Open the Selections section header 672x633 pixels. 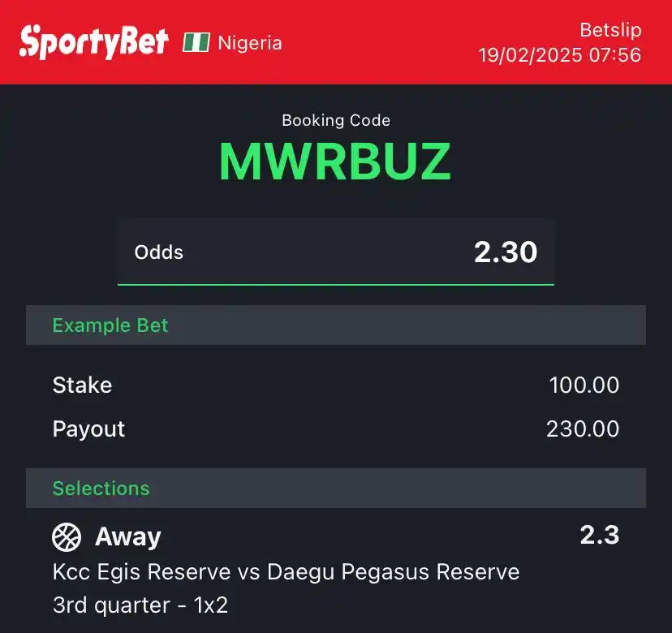pyautogui.click(x=336, y=489)
